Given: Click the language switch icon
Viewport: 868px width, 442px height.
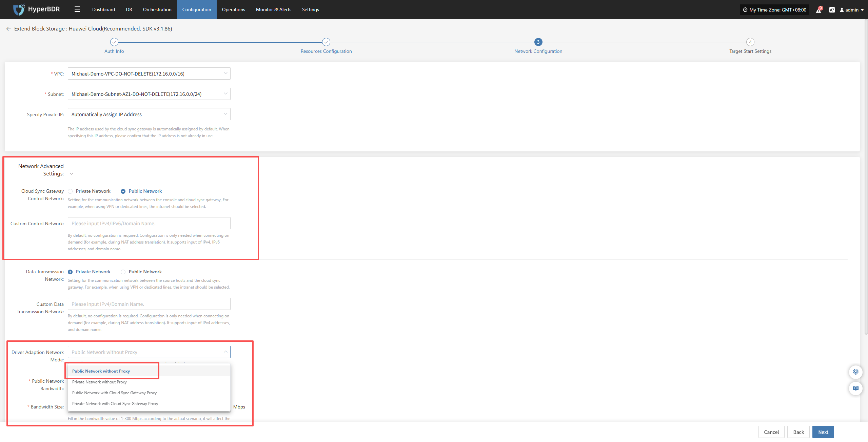Looking at the screenshot, I should pos(832,10).
